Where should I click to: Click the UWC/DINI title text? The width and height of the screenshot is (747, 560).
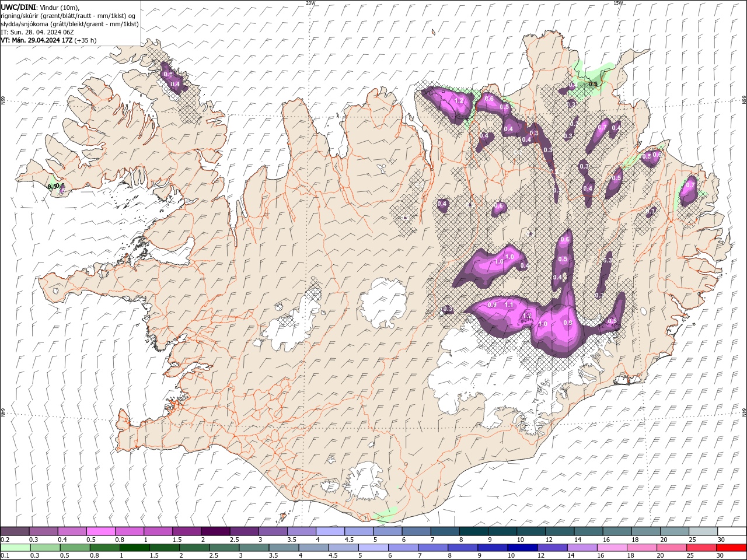tap(19, 6)
